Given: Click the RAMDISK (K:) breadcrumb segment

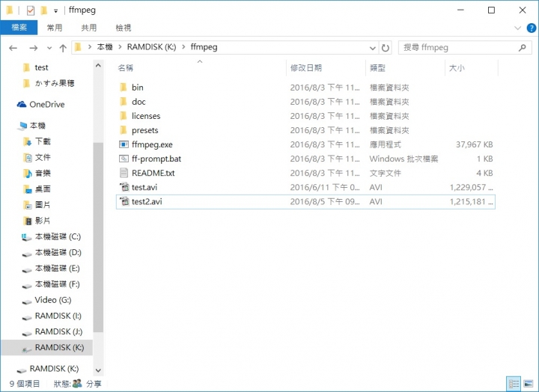Looking at the screenshot, I should (151, 47).
